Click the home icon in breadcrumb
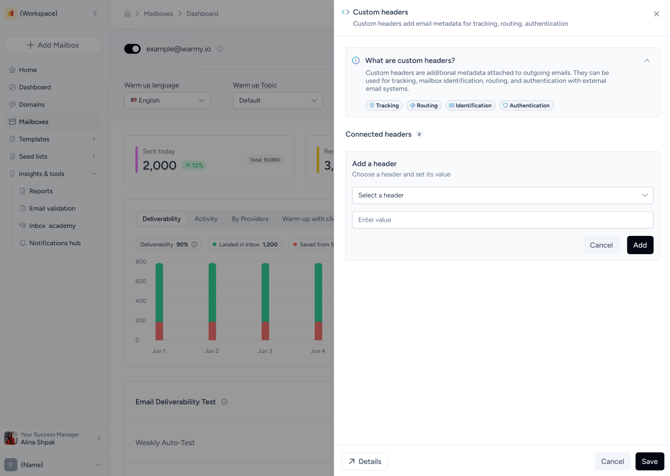The height and width of the screenshot is (476, 670). click(127, 14)
